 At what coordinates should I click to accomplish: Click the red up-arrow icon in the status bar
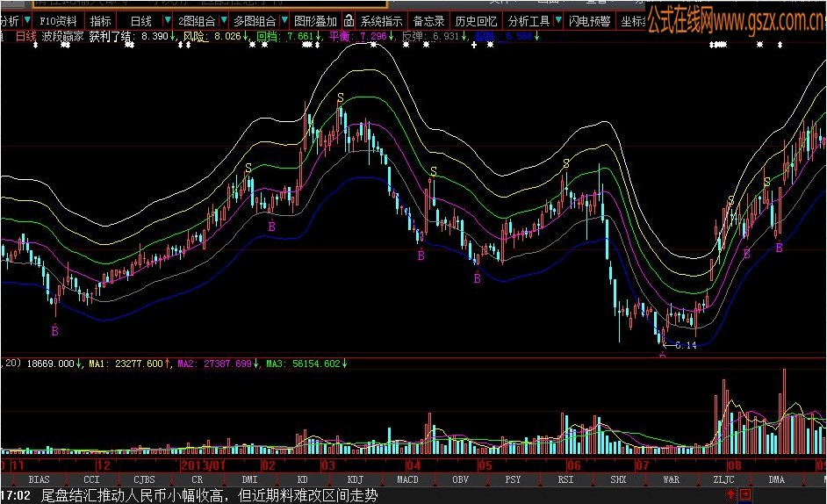[x=730, y=494]
